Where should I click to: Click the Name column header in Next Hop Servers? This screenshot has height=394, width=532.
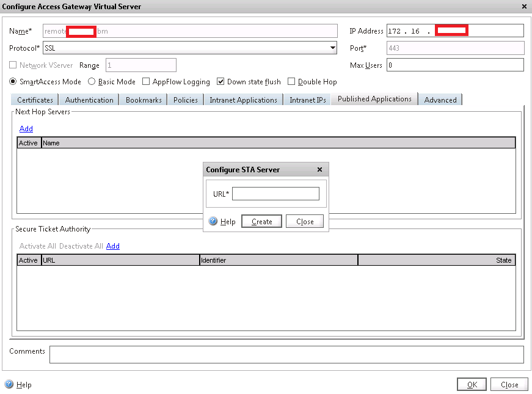point(278,143)
